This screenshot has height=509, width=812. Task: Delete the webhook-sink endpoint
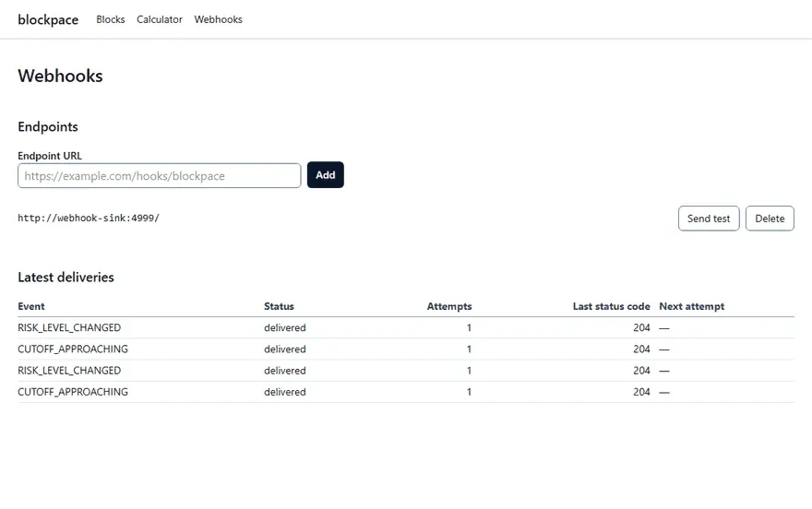(x=770, y=219)
